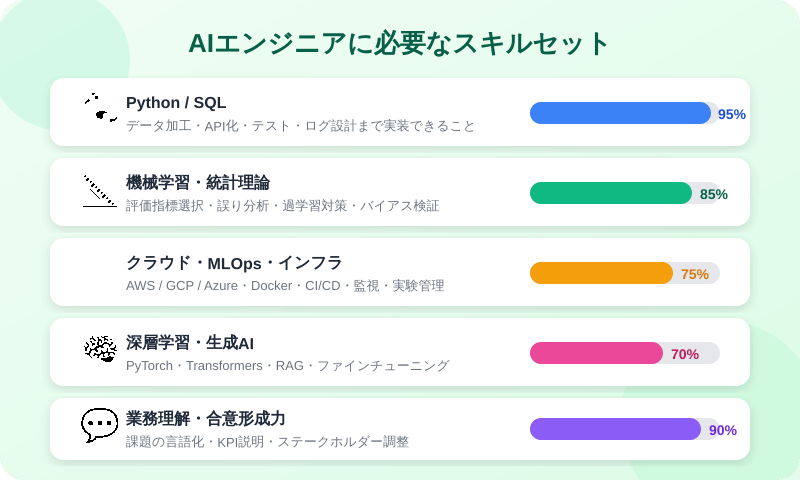Click the green 機械学習・統計理論 progress bar
The height and width of the screenshot is (480, 800).
pos(610,193)
